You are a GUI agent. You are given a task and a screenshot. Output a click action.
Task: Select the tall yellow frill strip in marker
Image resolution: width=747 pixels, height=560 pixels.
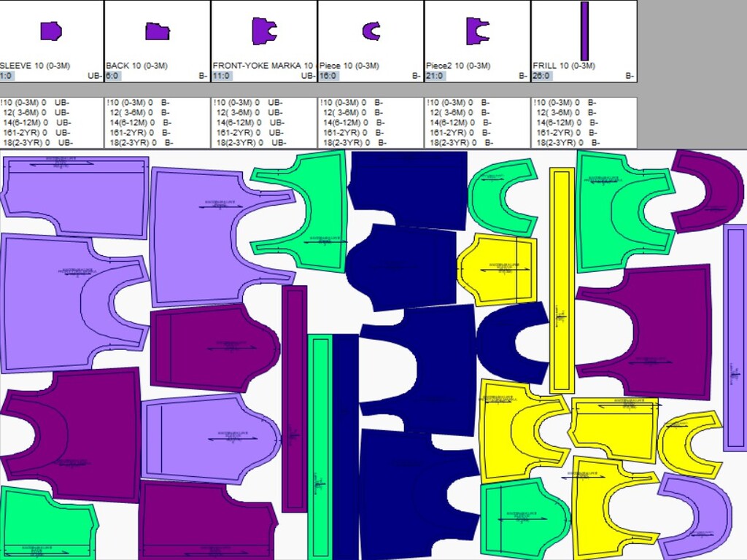click(x=562, y=270)
